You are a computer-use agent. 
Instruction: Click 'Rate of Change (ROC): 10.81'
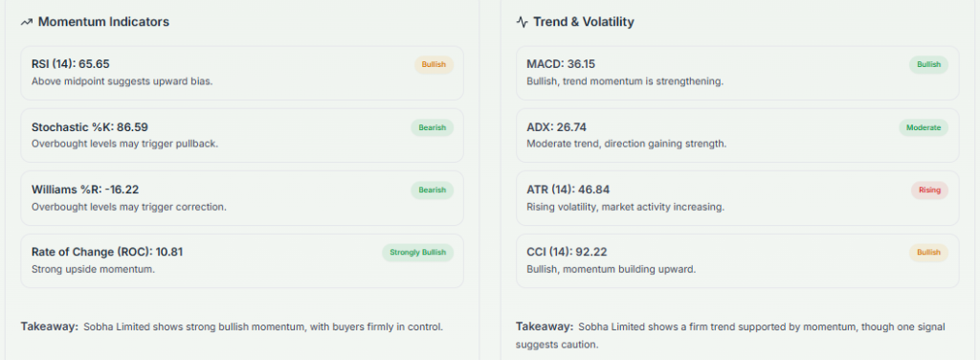[107, 252]
